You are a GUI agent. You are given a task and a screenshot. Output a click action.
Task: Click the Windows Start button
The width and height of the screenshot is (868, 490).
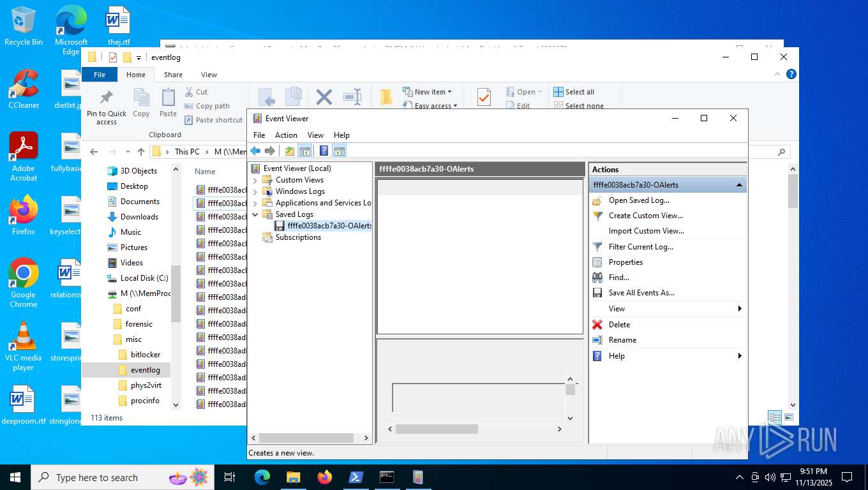pos(15,477)
